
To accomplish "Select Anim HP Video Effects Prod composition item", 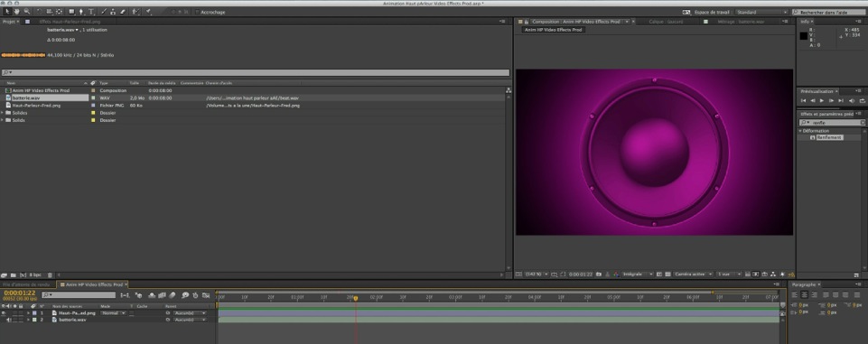I will point(41,90).
